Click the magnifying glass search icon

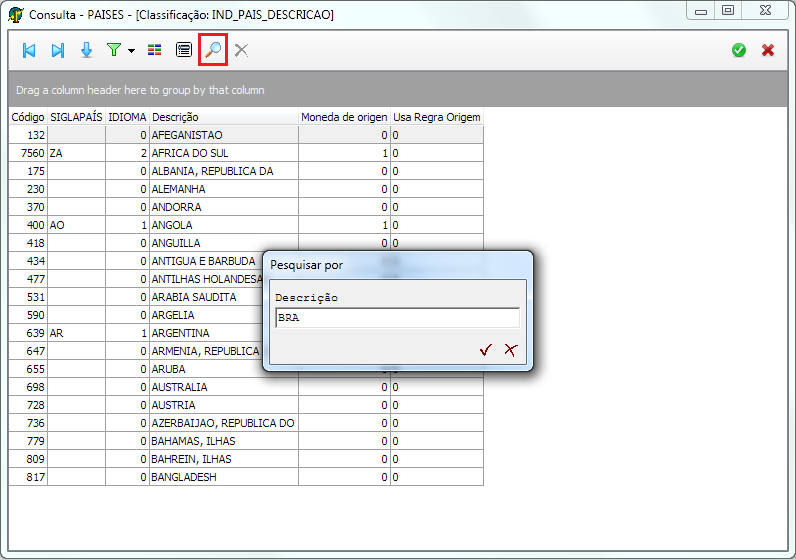coord(213,50)
